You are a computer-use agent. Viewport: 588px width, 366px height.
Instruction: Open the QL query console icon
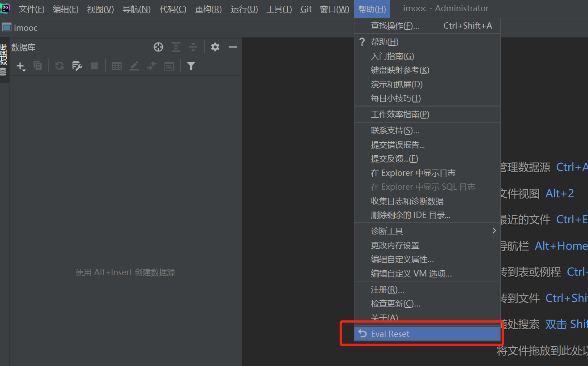coord(169,66)
